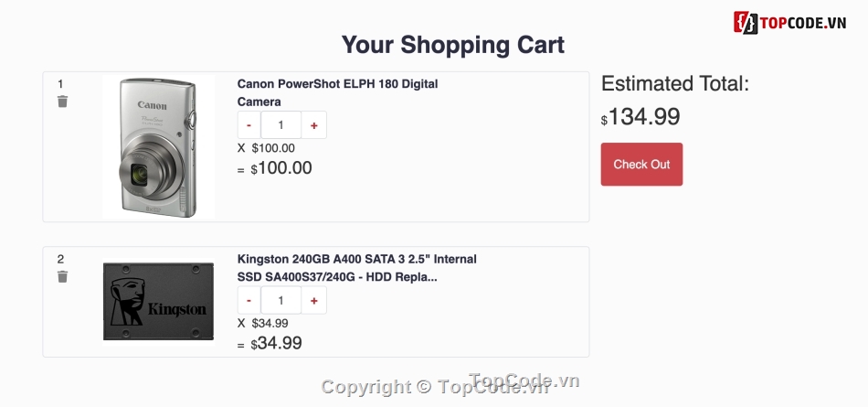This screenshot has height=407, width=868.
Task: Click the TopCode.vn logo
Action: [790, 22]
